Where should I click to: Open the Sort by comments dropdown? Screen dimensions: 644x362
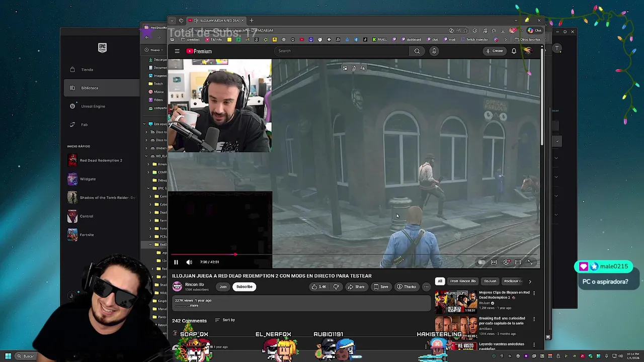tap(225, 320)
